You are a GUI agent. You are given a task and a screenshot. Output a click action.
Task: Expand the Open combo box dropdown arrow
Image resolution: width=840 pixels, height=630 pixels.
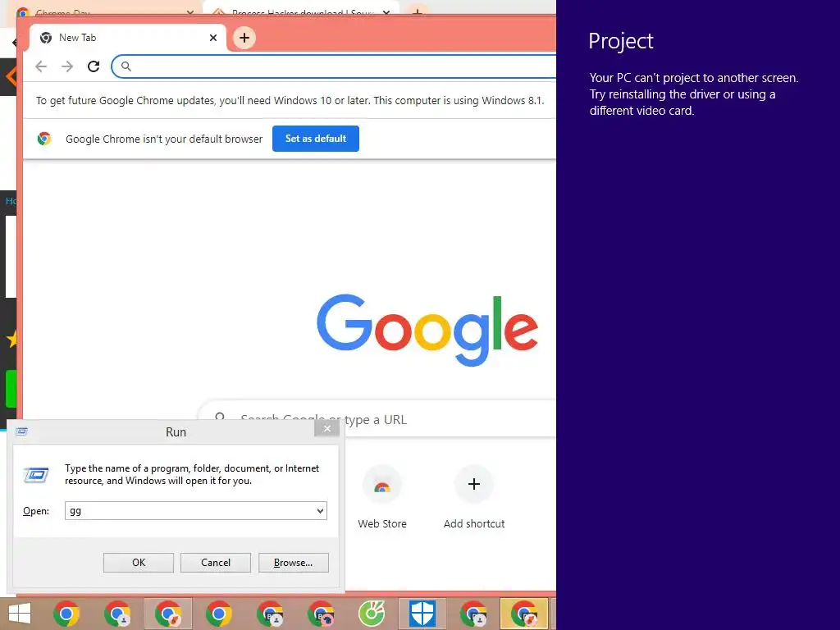[320, 510]
